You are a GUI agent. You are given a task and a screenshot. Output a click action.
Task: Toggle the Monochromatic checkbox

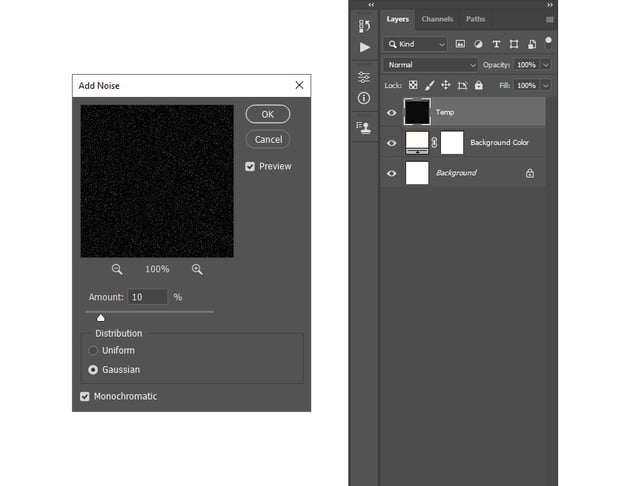coord(84,397)
